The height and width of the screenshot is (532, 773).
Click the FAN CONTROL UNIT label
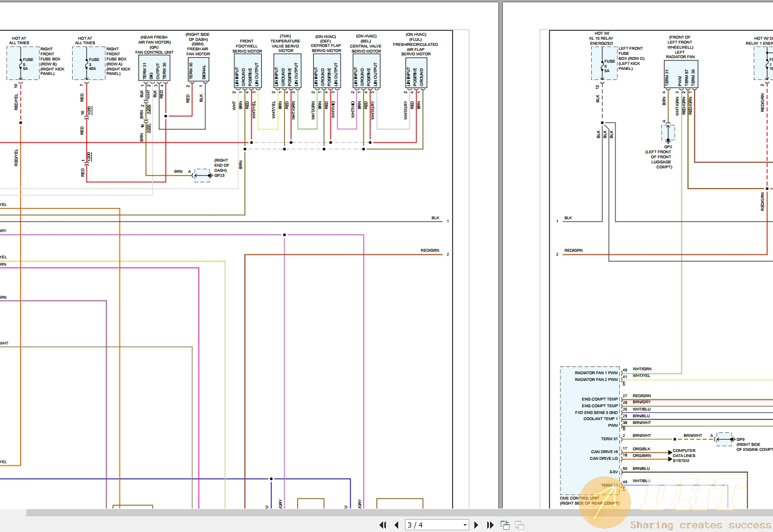(154, 52)
